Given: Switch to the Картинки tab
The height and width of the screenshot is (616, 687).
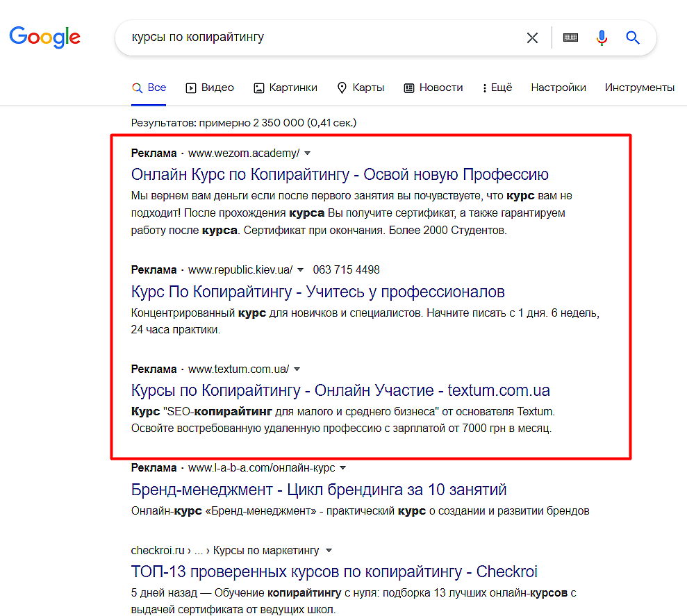Looking at the screenshot, I should pos(285,88).
